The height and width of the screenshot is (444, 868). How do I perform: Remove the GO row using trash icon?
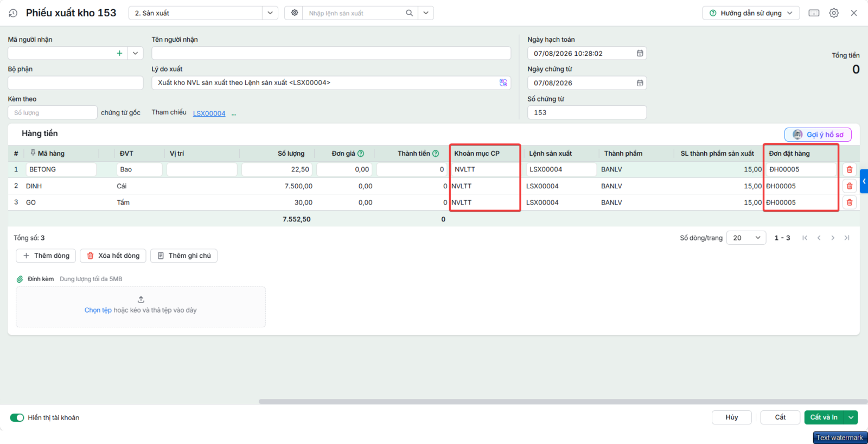pyautogui.click(x=850, y=202)
